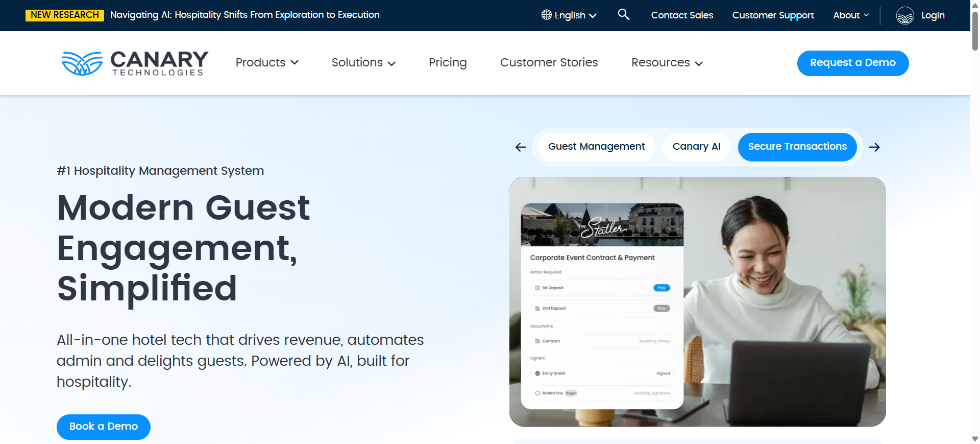Click the NEW RESEARCH yellow badge
This screenshot has height=444, width=980.
click(x=65, y=15)
